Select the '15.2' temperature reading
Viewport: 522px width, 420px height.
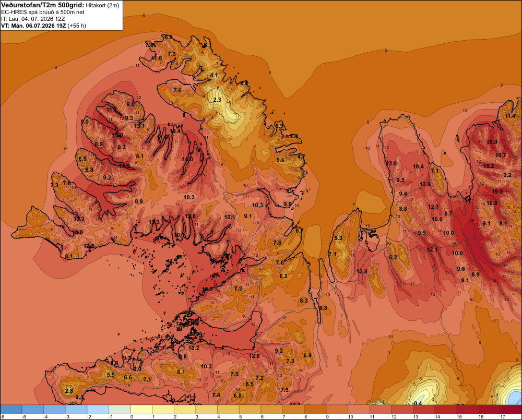pos(489,166)
